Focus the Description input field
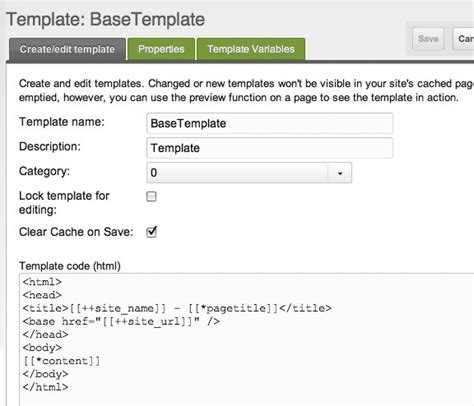474x406 pixels. (269, 148)
